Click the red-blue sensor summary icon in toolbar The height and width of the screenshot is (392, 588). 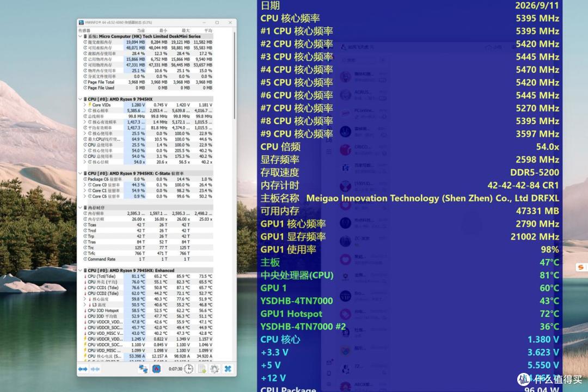(x=156, y=369)
